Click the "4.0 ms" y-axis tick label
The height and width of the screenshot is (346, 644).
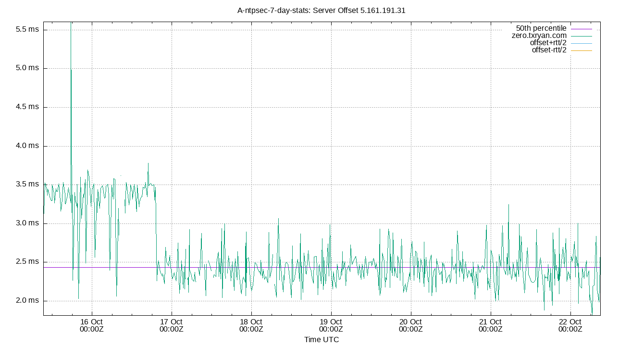click(27, 146)
